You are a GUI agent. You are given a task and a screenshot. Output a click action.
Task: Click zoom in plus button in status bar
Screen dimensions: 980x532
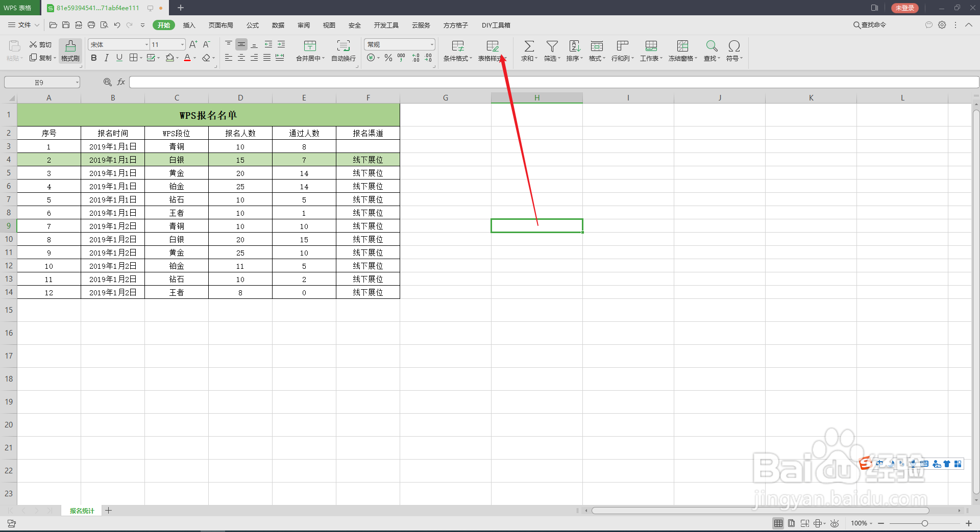point(968,523)
